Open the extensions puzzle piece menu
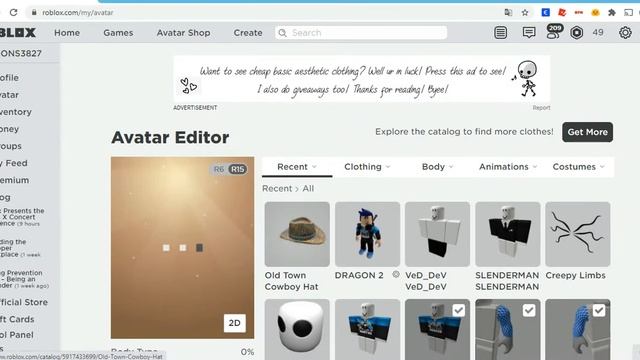Image resolution: width=640 pixels, height=360 pixels. 611,13
